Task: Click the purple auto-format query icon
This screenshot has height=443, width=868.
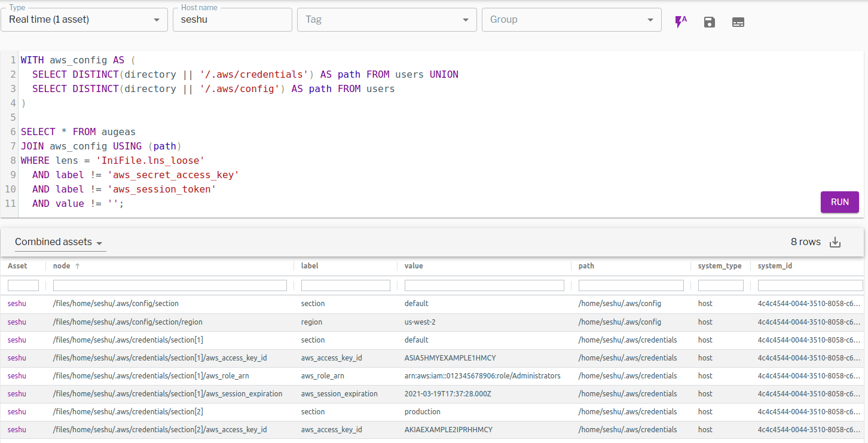Action: click(x=680, y=22)
